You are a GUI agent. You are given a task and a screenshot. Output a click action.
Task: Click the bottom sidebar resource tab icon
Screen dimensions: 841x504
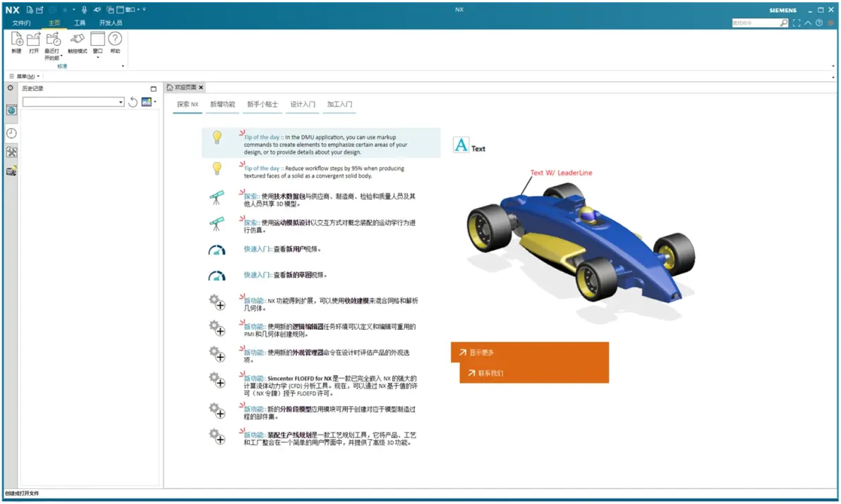point(11,171)
